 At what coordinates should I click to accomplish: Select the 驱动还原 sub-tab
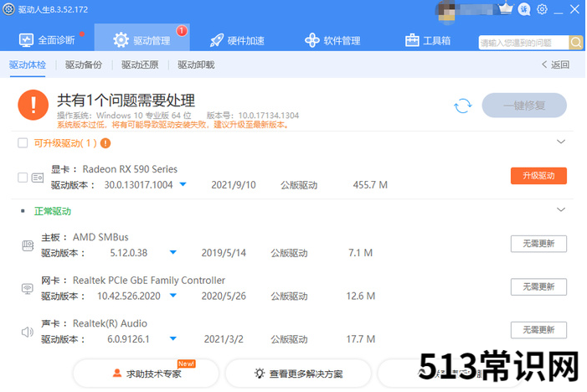(140, 64)
